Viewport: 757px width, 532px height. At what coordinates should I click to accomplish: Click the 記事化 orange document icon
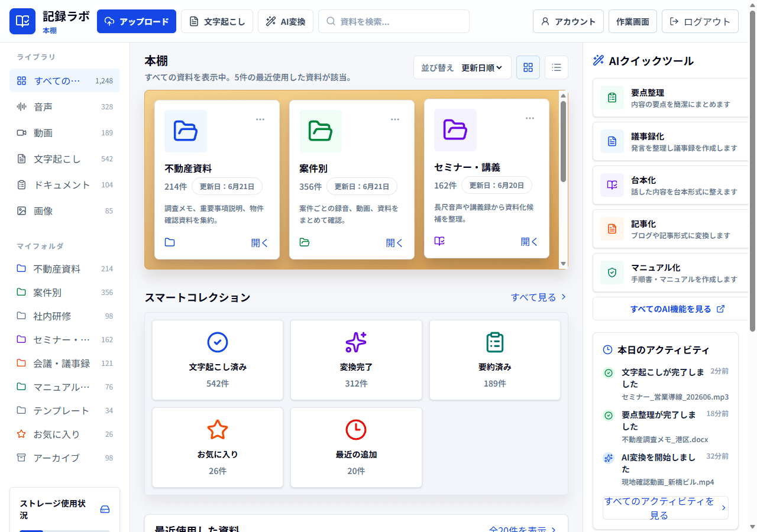click(x=612, y=229)
